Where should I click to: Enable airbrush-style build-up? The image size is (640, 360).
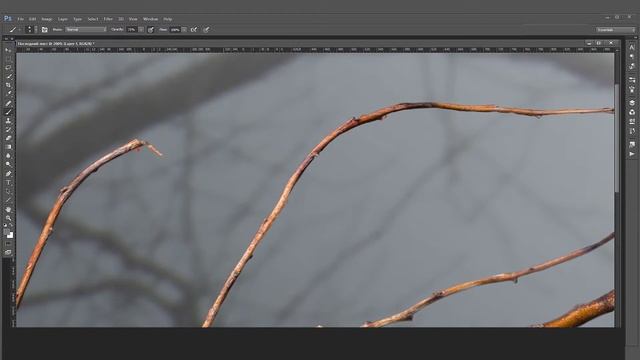[x=194, y=29]
